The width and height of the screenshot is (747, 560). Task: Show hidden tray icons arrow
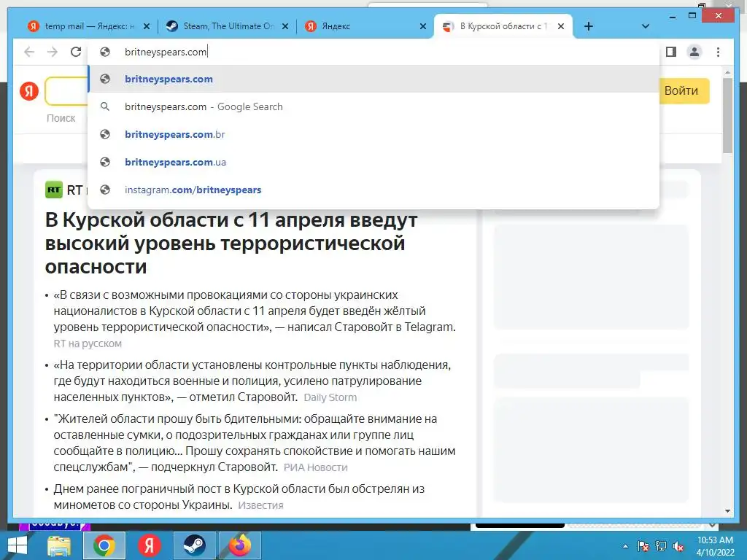point(625,546)
